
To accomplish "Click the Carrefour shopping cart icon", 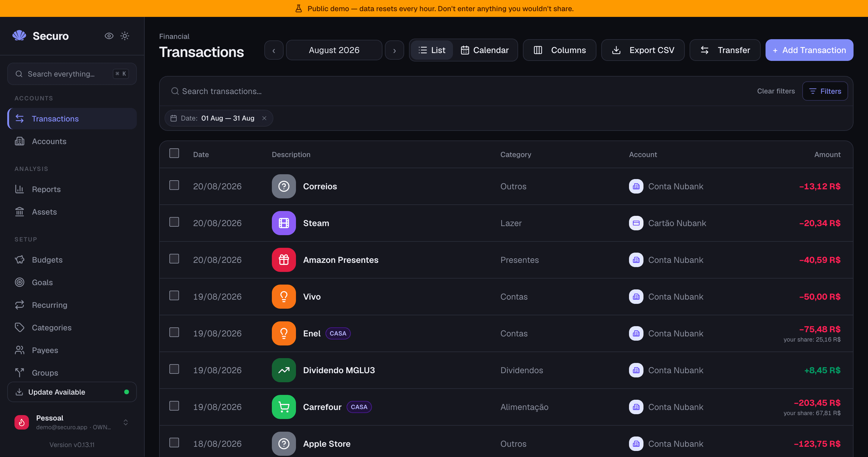I will (284, 407).
